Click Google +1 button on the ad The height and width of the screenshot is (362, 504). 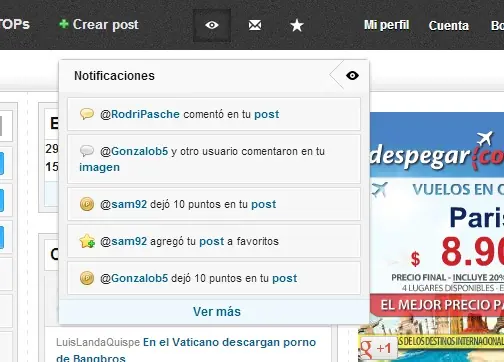click(378, 348)
